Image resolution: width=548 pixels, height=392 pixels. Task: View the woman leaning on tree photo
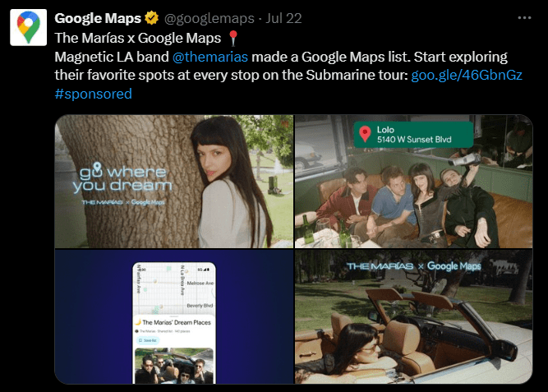pos(174,182)
